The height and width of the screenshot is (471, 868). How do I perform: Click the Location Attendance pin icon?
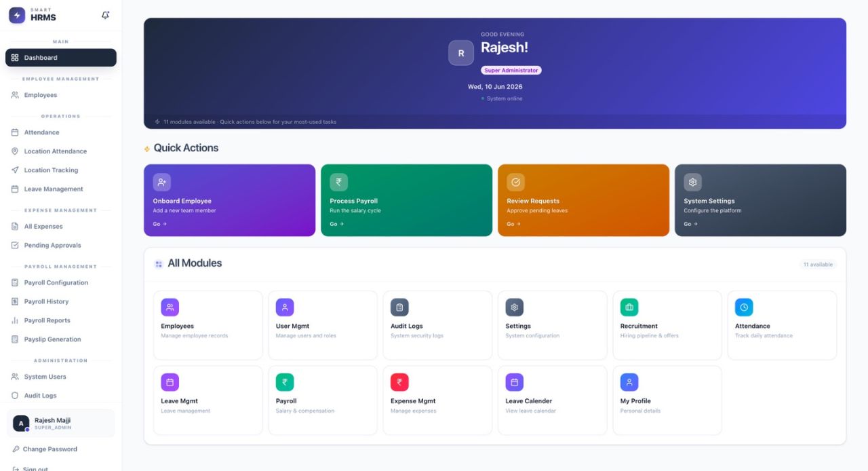pos(15,151)
